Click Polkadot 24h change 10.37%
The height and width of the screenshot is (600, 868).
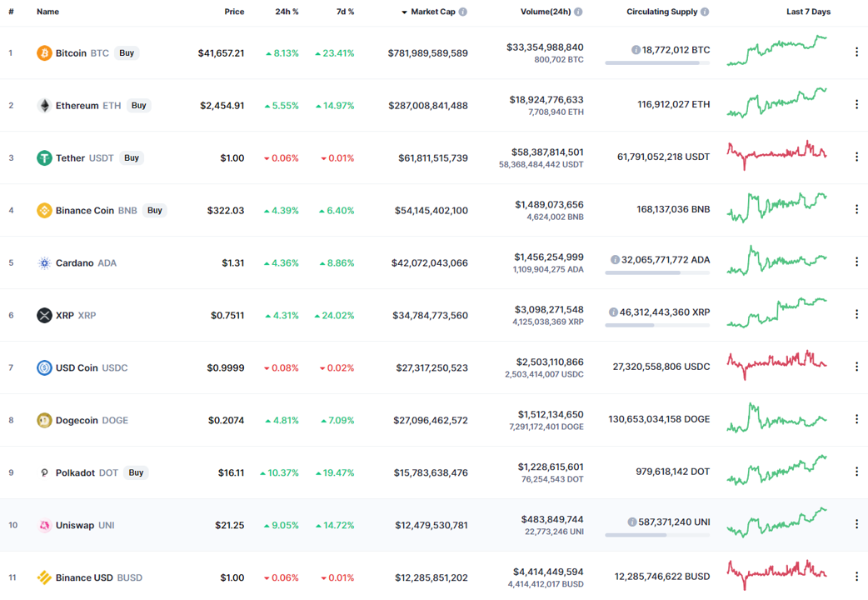(x=280, y=472)
